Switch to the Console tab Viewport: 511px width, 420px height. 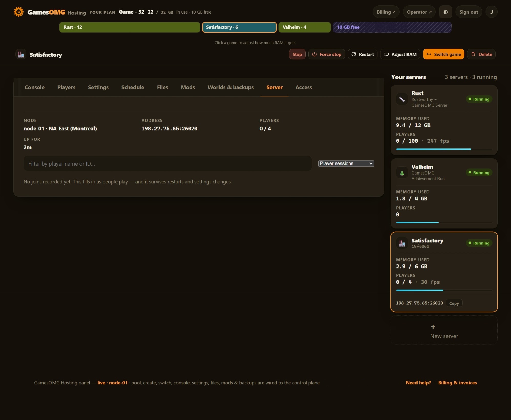click(x=35, y=87)
